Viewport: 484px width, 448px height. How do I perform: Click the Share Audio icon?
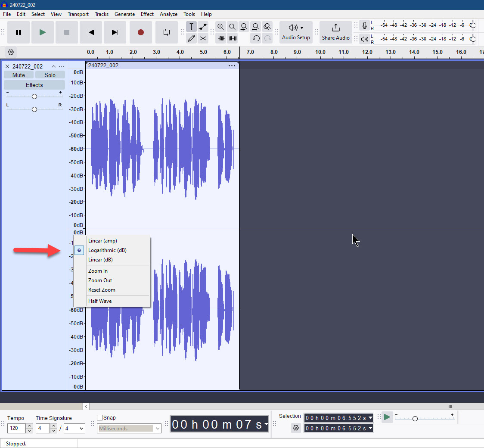click(335, 28)
